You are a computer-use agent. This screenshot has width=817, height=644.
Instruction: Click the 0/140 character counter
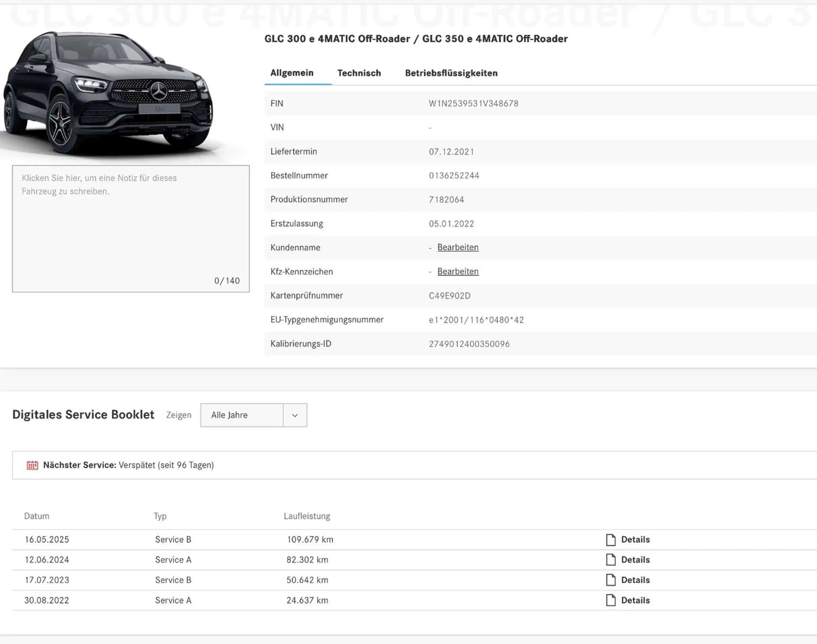227,280
